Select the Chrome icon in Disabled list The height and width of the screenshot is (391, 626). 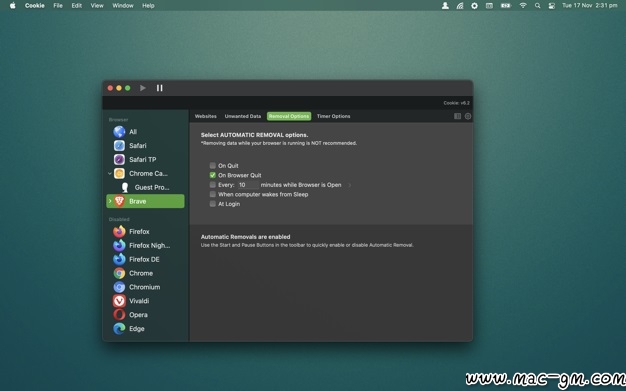point(119,273)
